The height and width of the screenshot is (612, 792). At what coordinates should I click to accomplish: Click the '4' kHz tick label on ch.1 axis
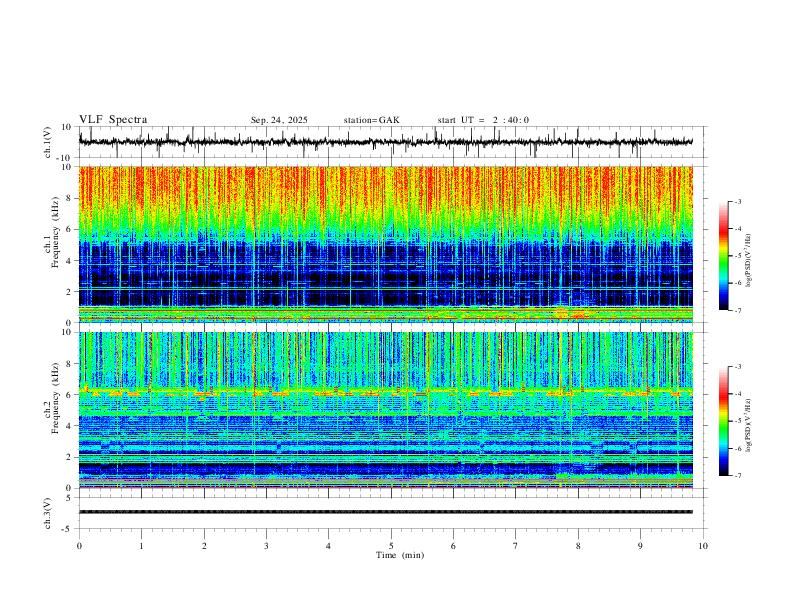pyautogui.click(x=70, y=261)
